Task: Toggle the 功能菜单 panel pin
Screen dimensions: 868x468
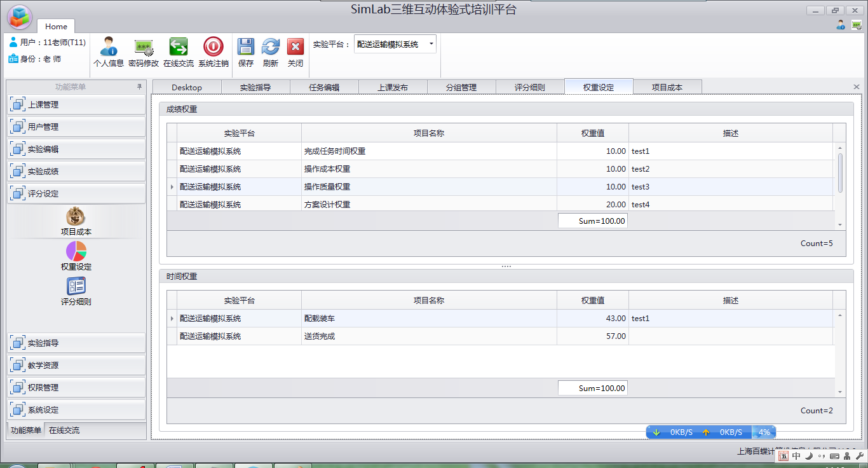Action: 139,87
